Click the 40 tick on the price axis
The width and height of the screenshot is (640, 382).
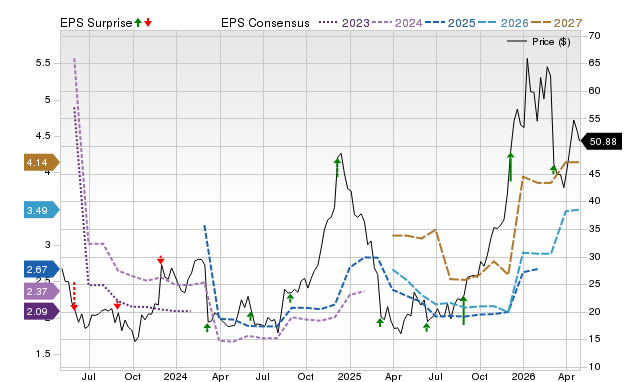[x=595, y=201]
